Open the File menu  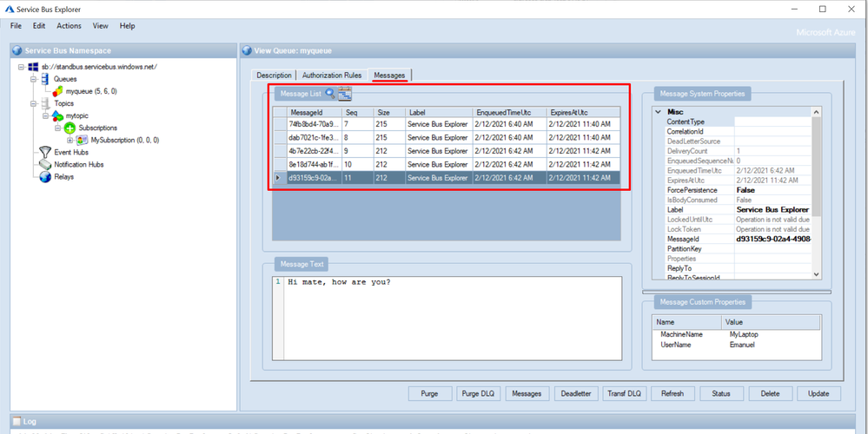[16, 26]
